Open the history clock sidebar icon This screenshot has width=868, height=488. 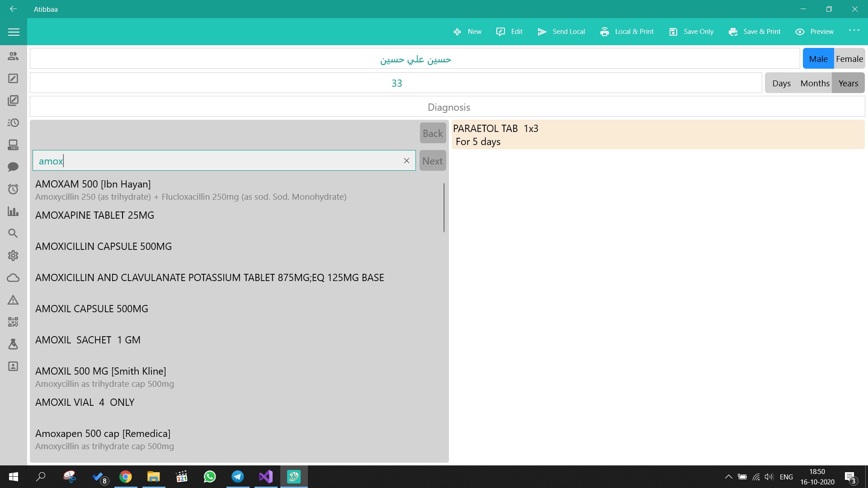(x=13, y=122)
